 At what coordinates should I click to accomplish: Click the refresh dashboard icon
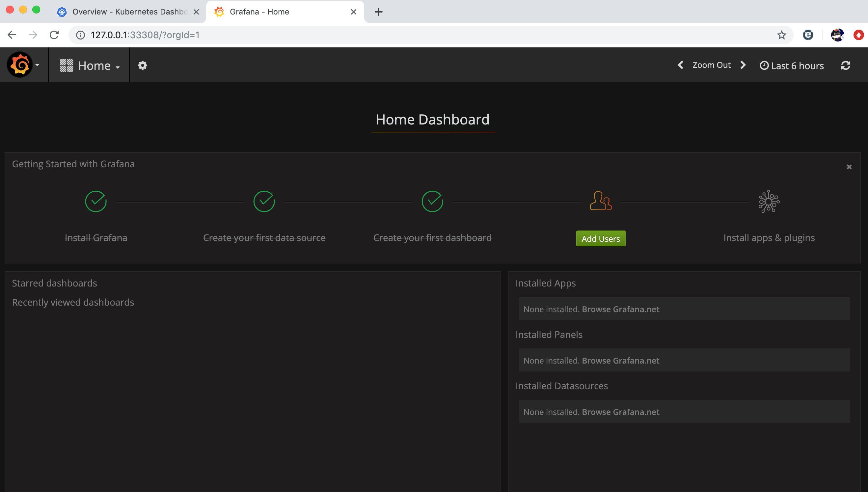[x=845, y=65]
